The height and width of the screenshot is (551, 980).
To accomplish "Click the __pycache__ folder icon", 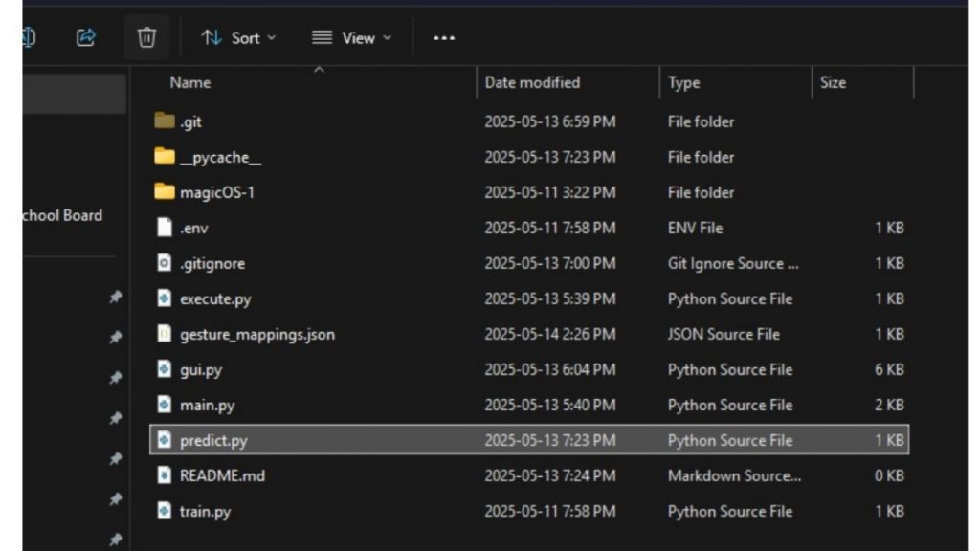I will (165, 157).
